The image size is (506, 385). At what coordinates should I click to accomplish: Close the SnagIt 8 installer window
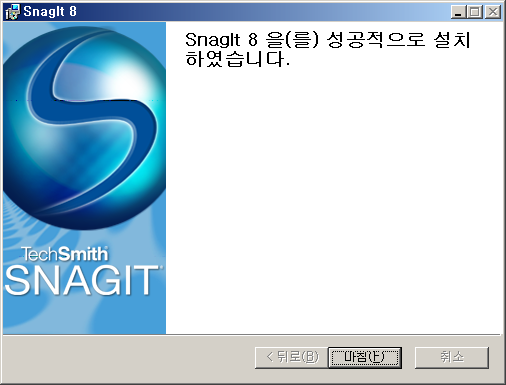point(493,12)
